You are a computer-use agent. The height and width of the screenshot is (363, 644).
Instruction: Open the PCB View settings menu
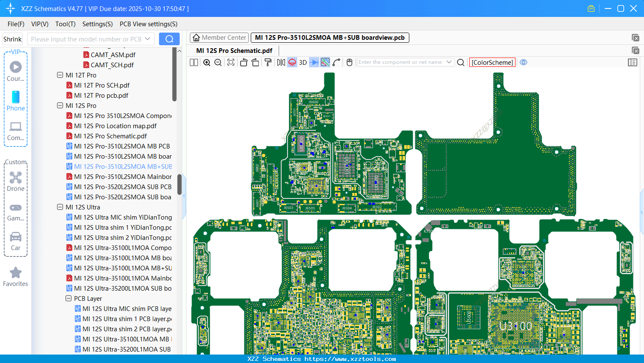point(148,24)
